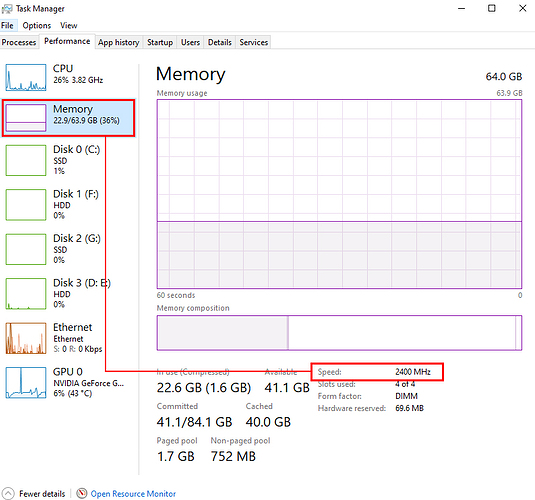
Task: Select the Ethernet graph thumbnail
Action: pyautogui.click(x=26, y=338)
